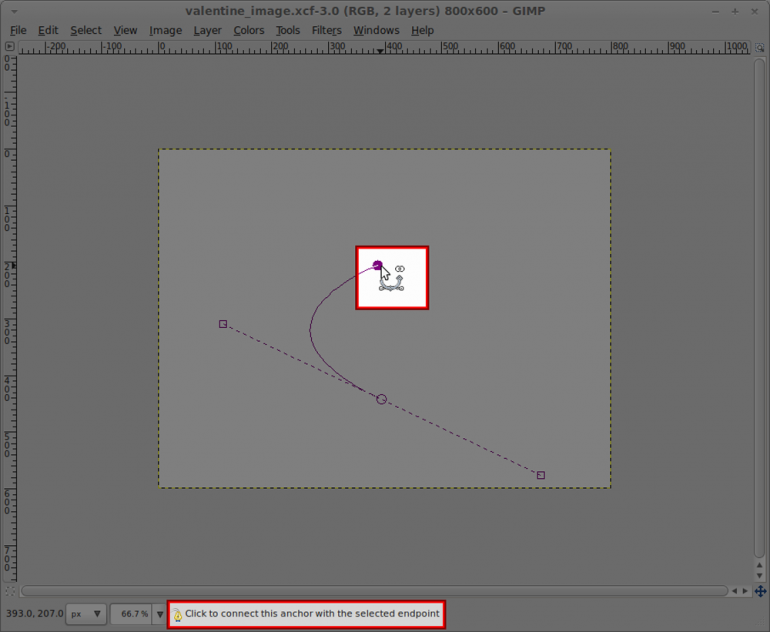
Task: Open the Help menu
Action: tap(422, 30)
